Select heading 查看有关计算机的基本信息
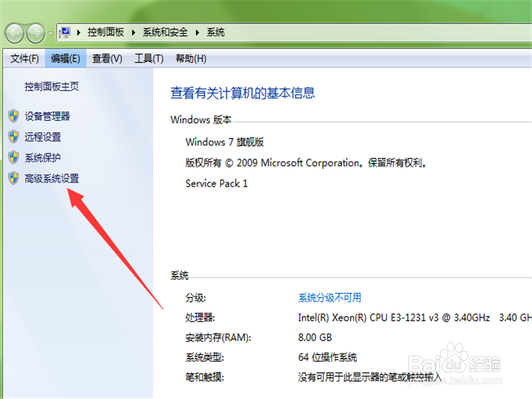Screen dimensions: 532x399 click(243, 93)
